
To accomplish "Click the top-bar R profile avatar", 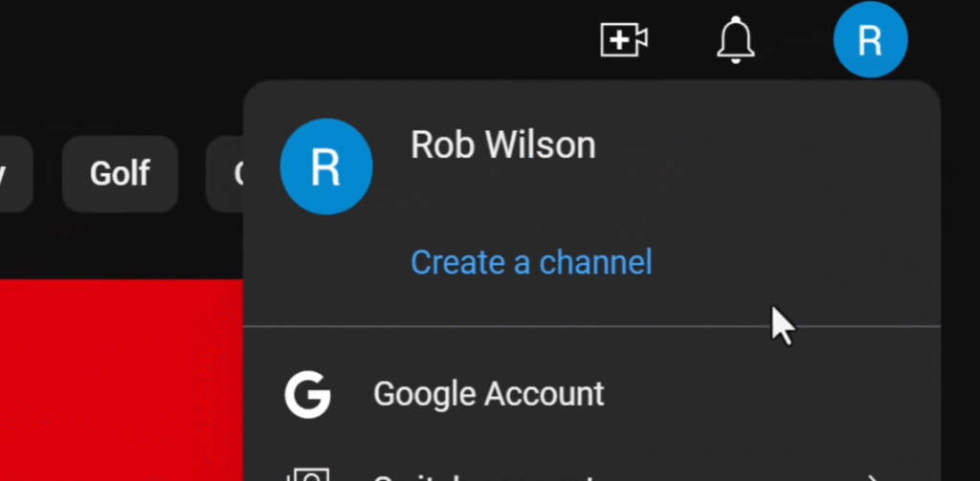I will pos(870,40).
